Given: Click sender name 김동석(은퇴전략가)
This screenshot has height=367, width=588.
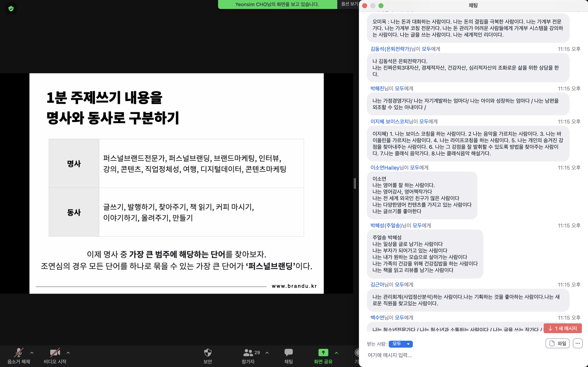Looking at the screenshot, I should click(390, 49).
